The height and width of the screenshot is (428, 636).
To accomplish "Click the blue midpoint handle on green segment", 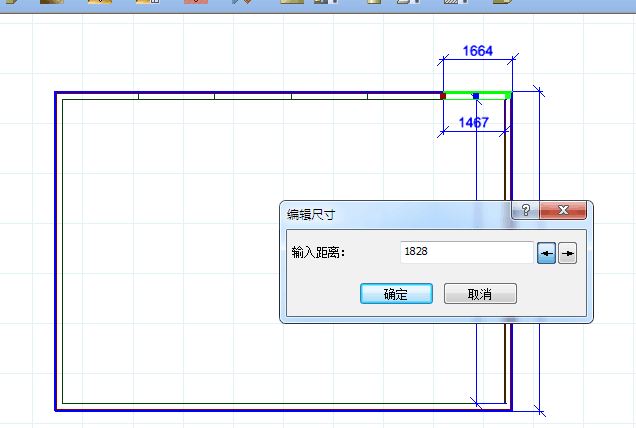I will [x=476, y=96].
